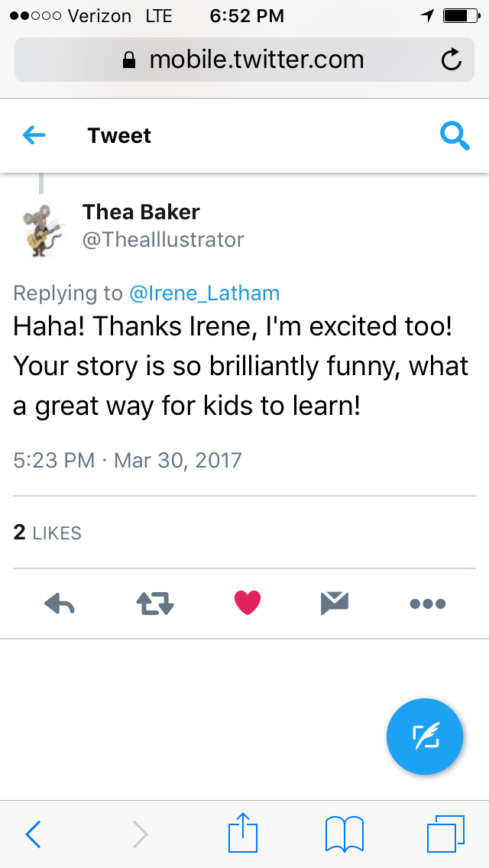Screen dimensions: 489x868
Task: Open Thea Baker's profile name
Action: (x=141, y=211)
